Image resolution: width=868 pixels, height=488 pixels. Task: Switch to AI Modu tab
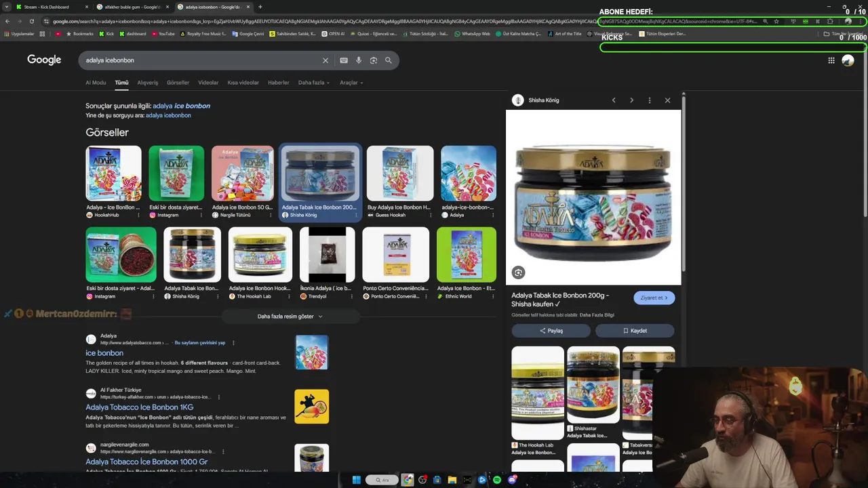(x=96, y=83)
